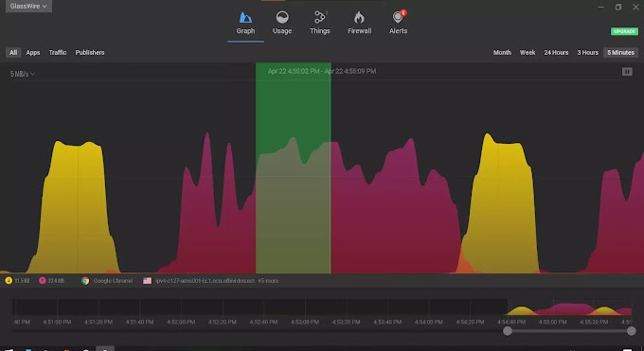Click the 22.4 MB upload total value
This screenshot has height=351, width=644.
click(56, 281)
